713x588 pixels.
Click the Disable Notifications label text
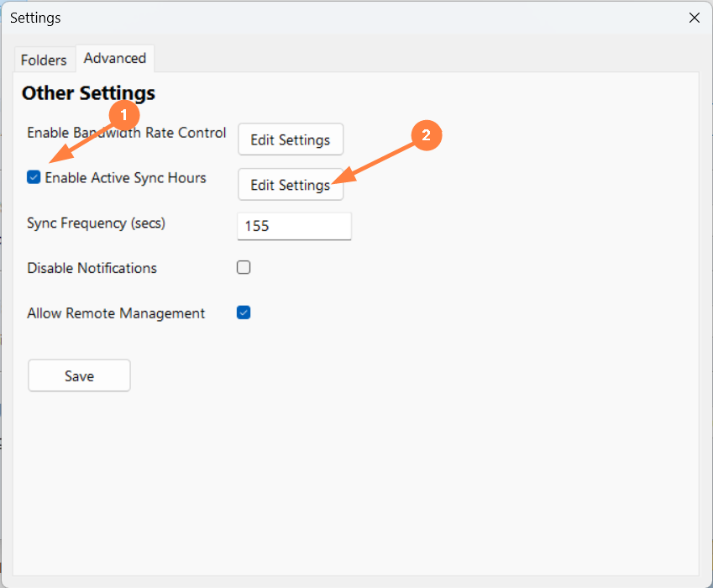coord(92,269)
